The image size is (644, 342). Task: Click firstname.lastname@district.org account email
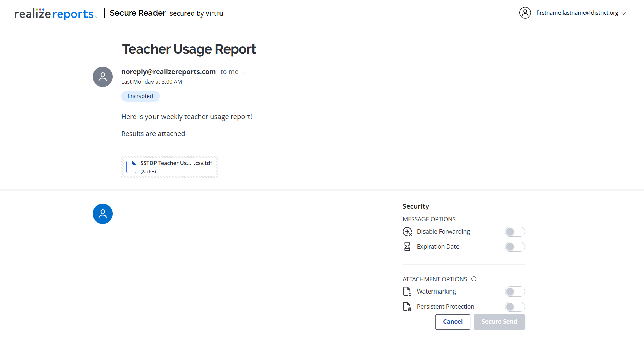coord(577,13)
